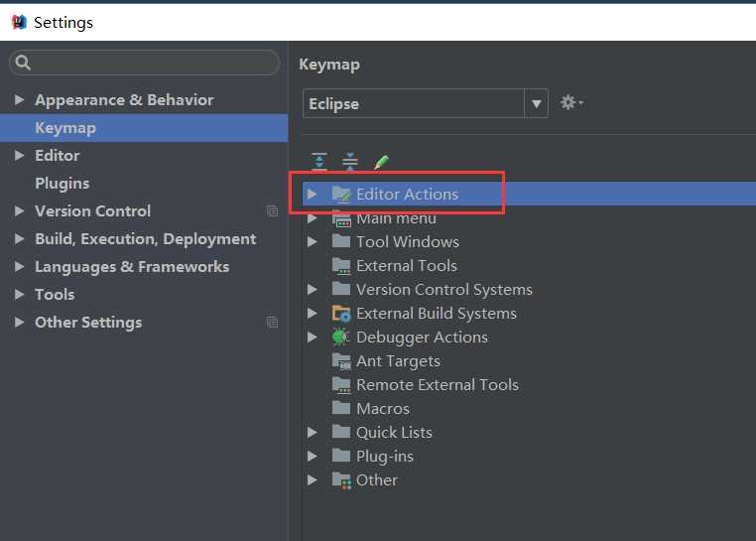The image size is (756, 541).
Task: Click project-level icon beside Version Control
Action: [x=273, y=210]
